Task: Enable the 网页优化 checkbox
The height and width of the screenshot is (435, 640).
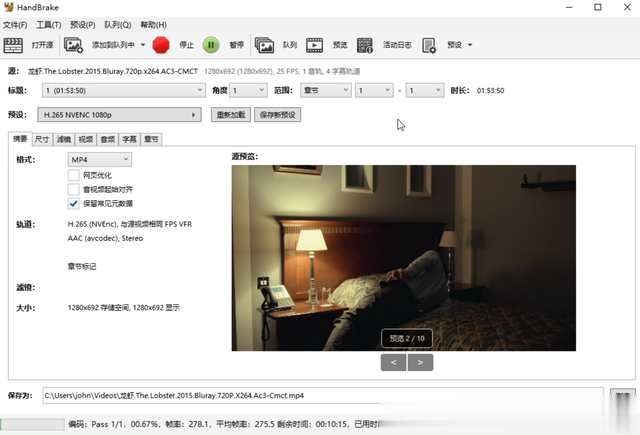Action: click(73, 175)
